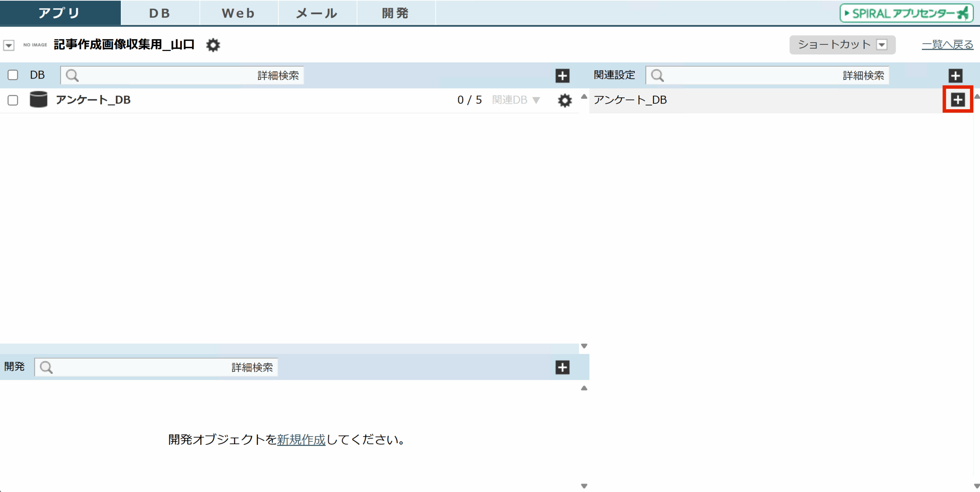Click the 関連設定 search magnifier icon
Viewport: 980px width, 492px height.
[658, 75]
